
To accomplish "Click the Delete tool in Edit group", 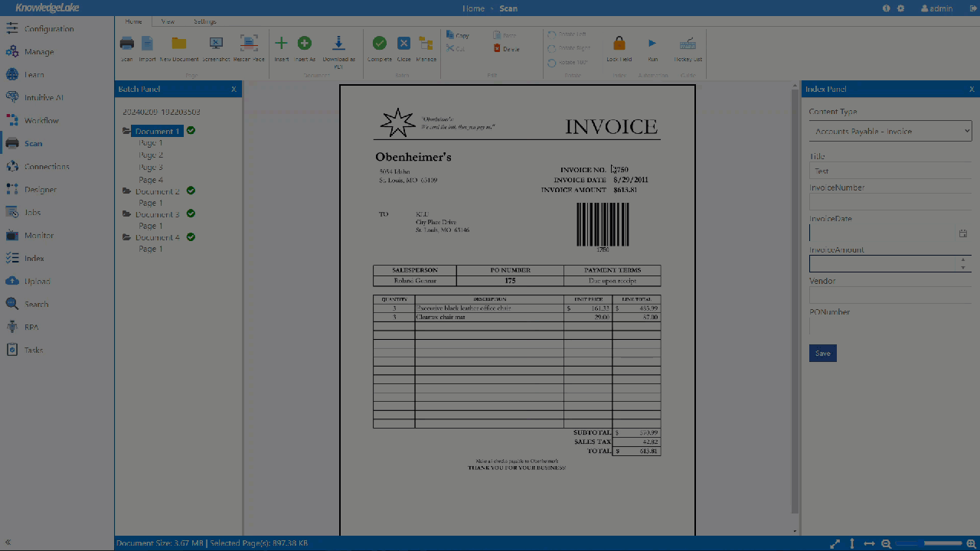I will (x=507, y=49).
